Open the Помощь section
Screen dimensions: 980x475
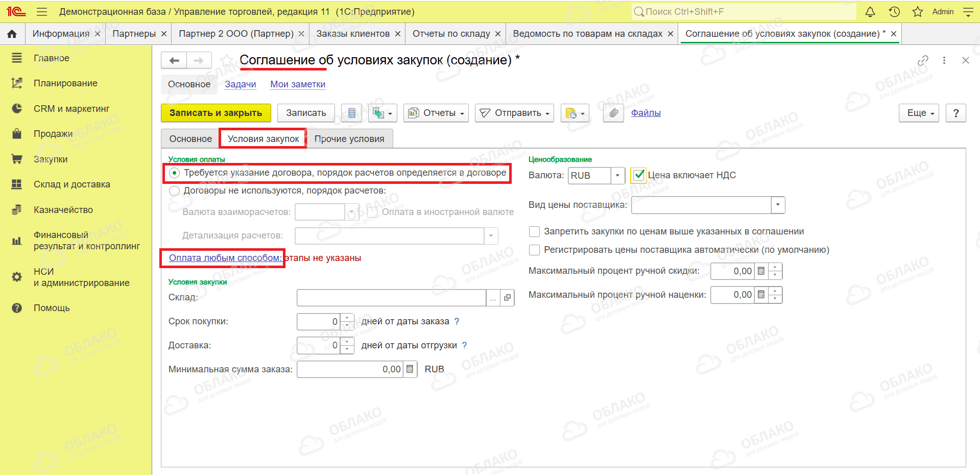click(x=52, y=308)
